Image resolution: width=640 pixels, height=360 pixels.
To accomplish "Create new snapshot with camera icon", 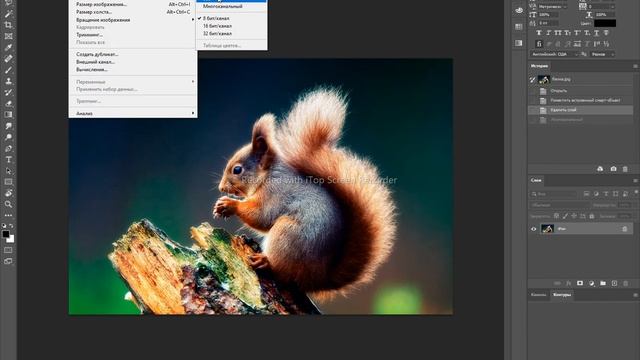I will tap(613, 169).
